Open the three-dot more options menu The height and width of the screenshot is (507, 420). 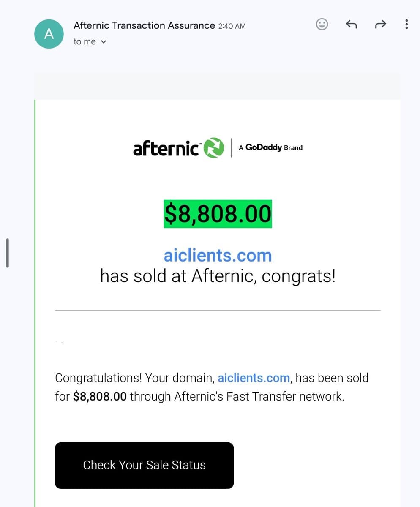tap(406, 25)
